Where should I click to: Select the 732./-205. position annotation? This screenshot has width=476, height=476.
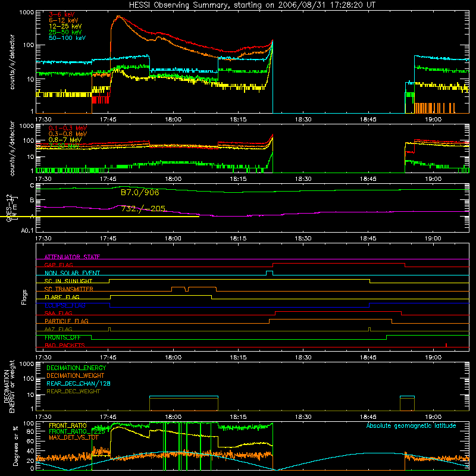pos(143,209)
